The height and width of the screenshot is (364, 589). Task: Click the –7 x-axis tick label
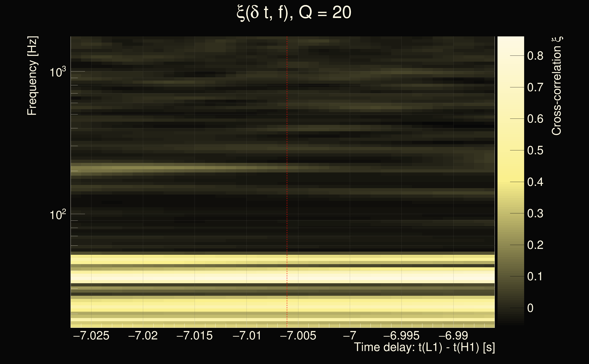click(350, 336)
